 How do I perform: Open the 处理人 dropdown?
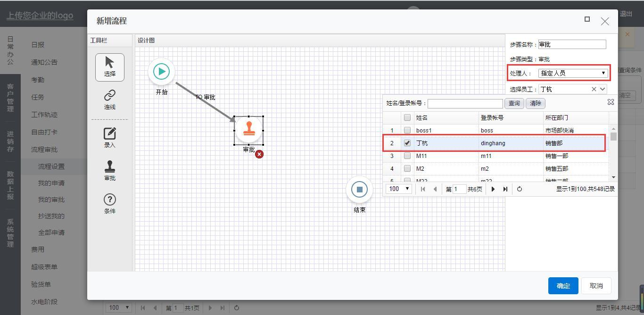[572, 73]
